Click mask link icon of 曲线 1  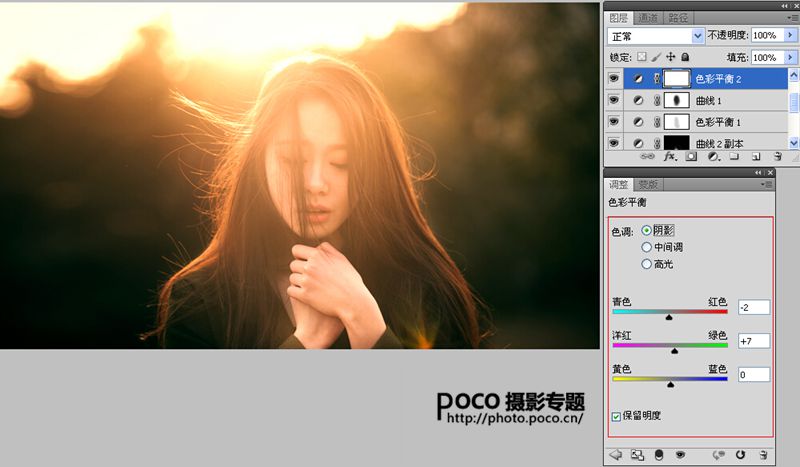tap(657, 101)
